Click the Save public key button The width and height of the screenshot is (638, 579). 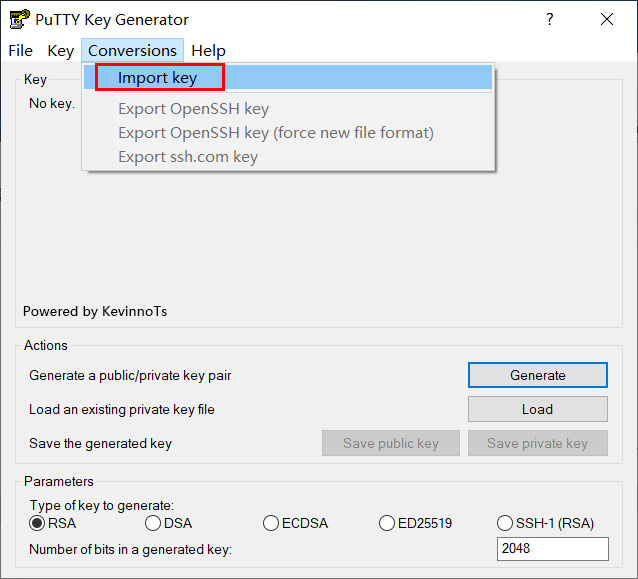pos(391,443)
